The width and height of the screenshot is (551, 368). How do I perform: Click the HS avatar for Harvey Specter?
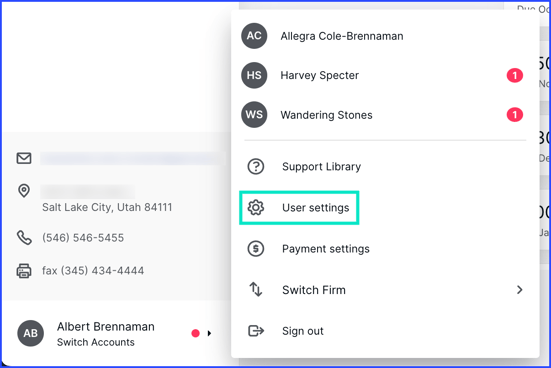254,75
